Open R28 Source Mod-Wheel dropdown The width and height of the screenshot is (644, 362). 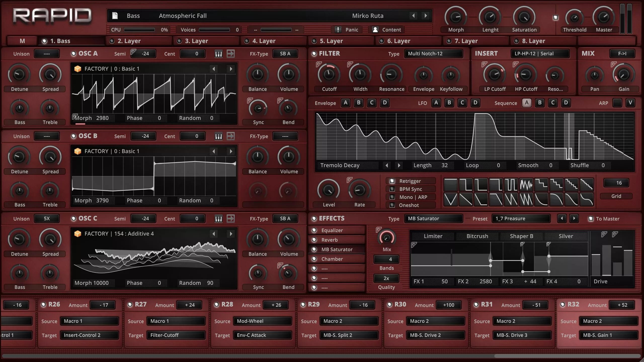pyautogui.click(x=262, y=321)
